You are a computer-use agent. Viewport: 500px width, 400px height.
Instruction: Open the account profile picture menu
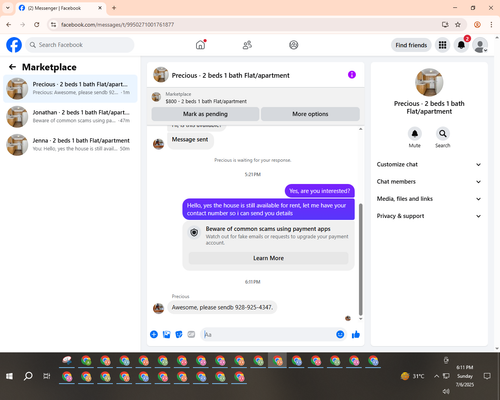480,45
